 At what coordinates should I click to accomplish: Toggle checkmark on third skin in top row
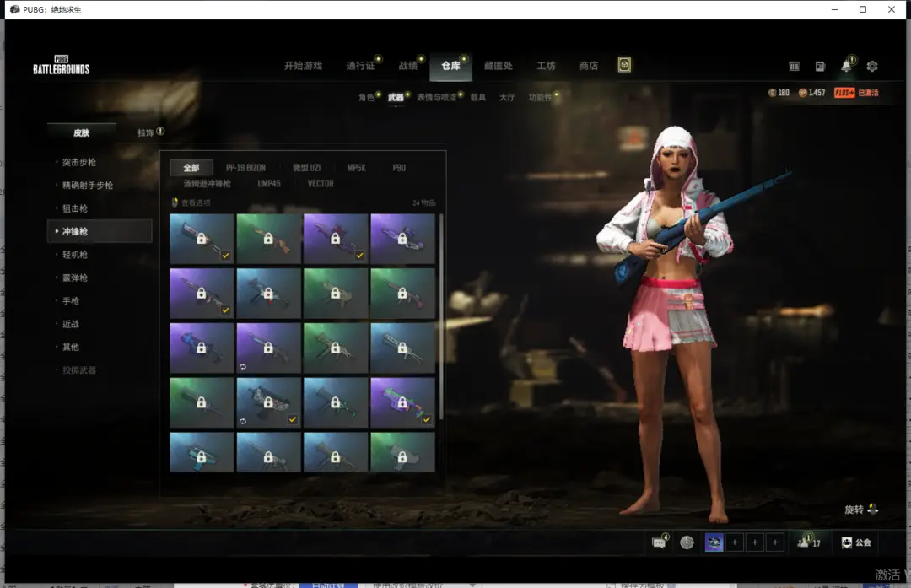click(x=359, y=255)
